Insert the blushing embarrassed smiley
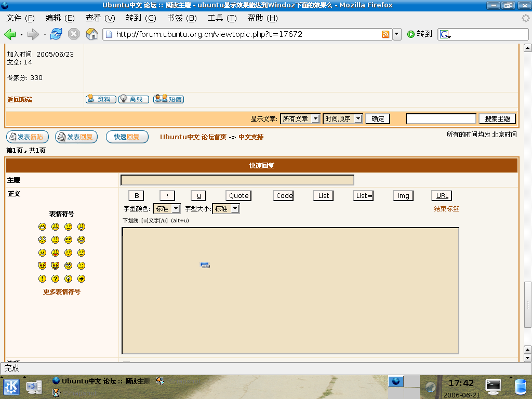This screenshot has width=532, height=399. tap(68, 253)
